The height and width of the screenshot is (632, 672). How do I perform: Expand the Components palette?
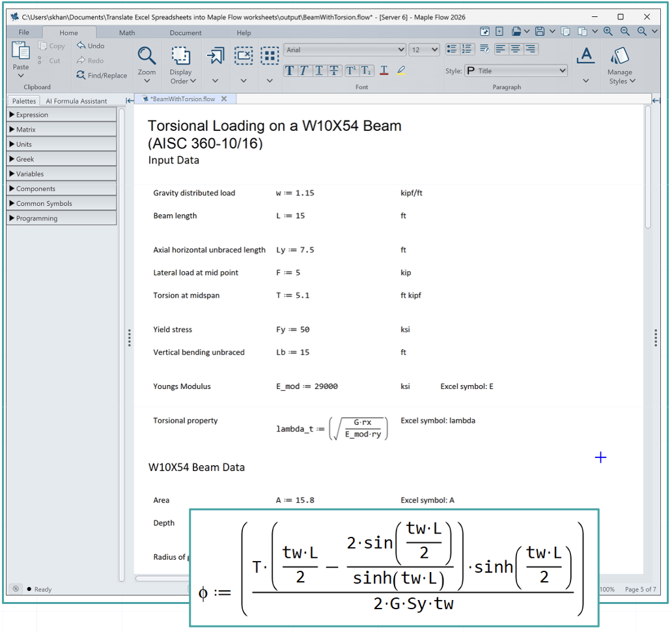[62, 189]
